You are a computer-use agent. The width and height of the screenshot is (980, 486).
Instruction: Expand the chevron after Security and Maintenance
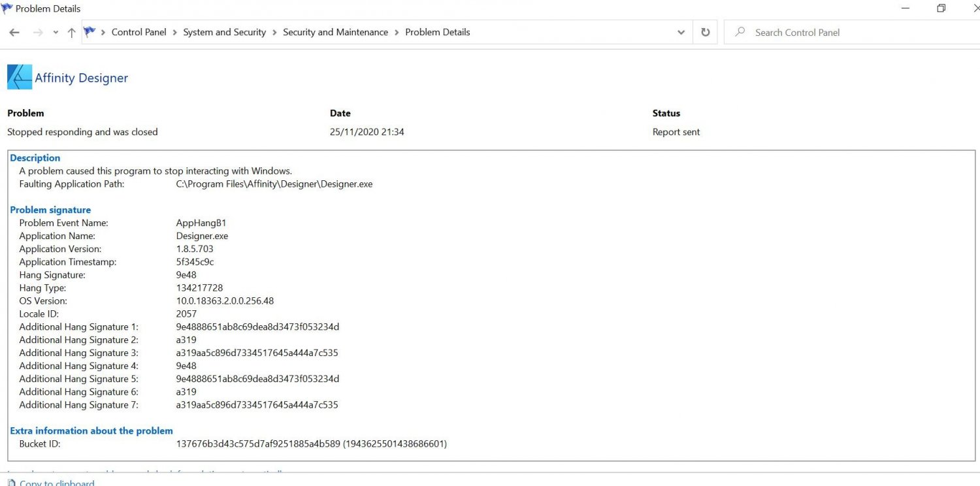point(397,32)
